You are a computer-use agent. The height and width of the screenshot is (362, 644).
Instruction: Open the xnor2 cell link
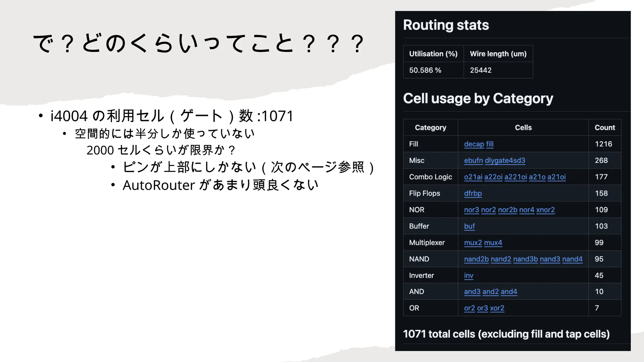pos(546,210)
